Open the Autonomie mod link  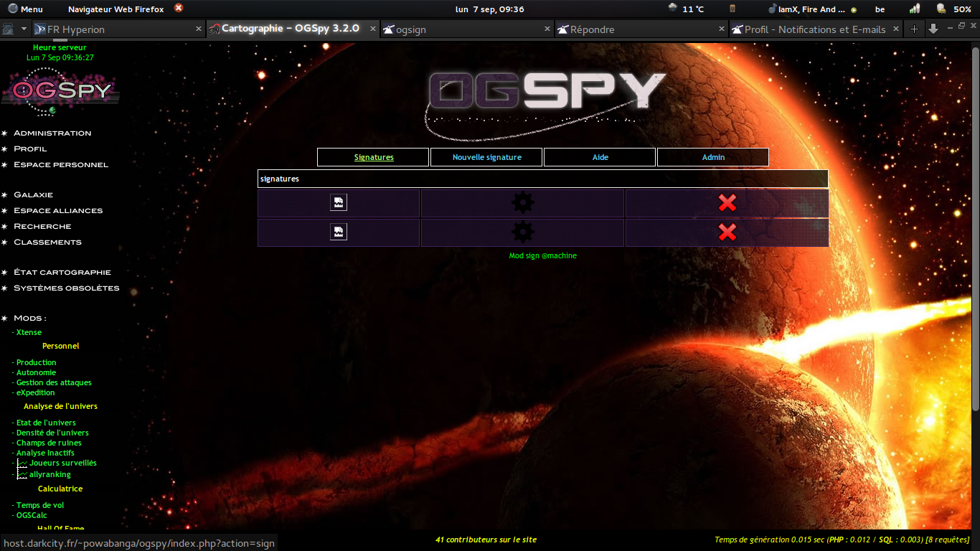pos(36,372)
